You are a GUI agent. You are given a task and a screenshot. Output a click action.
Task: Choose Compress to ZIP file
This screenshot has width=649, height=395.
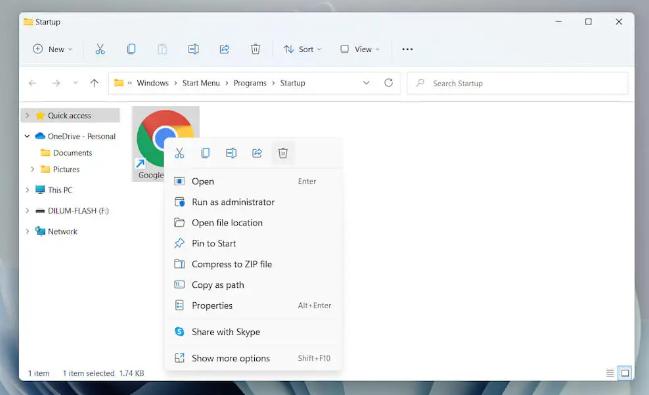click(253, 264)
